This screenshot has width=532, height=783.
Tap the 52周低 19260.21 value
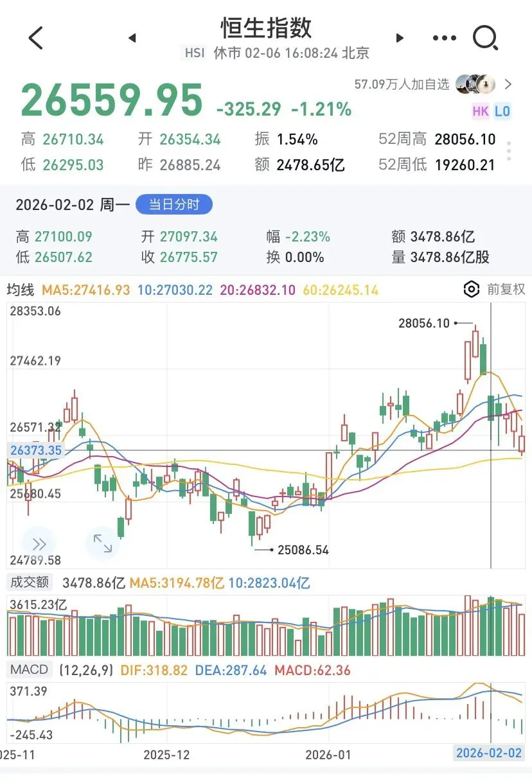pos(437,165)
